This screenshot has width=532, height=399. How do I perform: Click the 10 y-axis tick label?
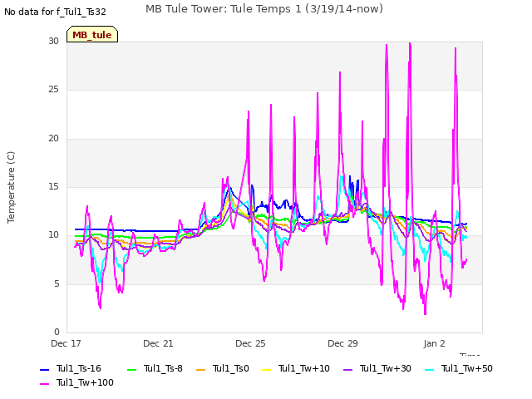(53, 234)
